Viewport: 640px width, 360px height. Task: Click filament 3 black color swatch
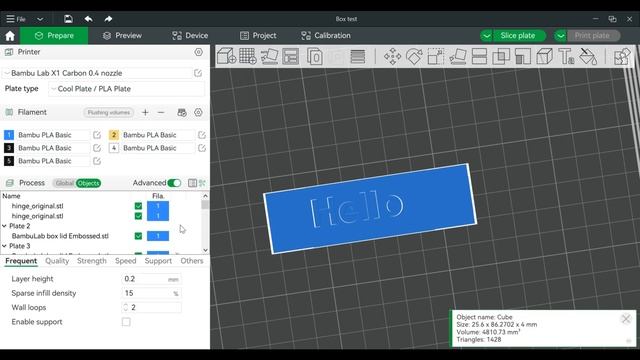tap(9, 148)
